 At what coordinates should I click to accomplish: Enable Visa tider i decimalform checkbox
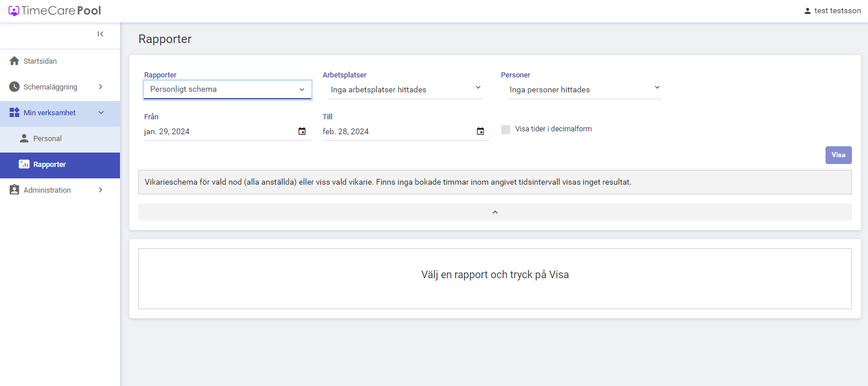coord(506,129)
